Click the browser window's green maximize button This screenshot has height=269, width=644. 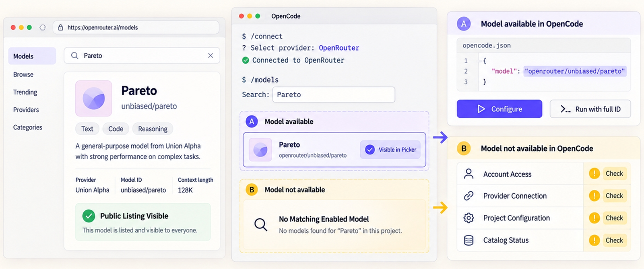29,27
